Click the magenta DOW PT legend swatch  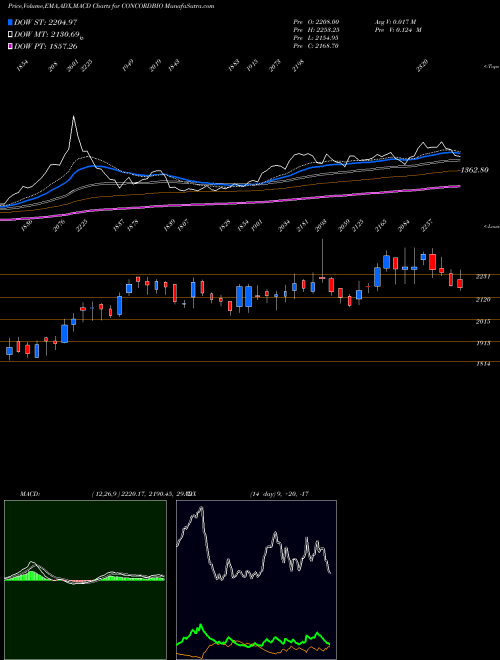tap(11, 46)
